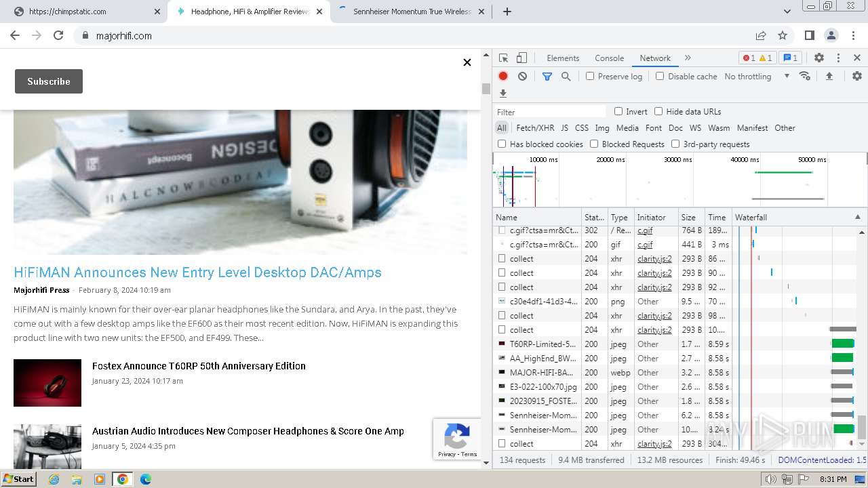Click the Subscribe button

point(49,81)
